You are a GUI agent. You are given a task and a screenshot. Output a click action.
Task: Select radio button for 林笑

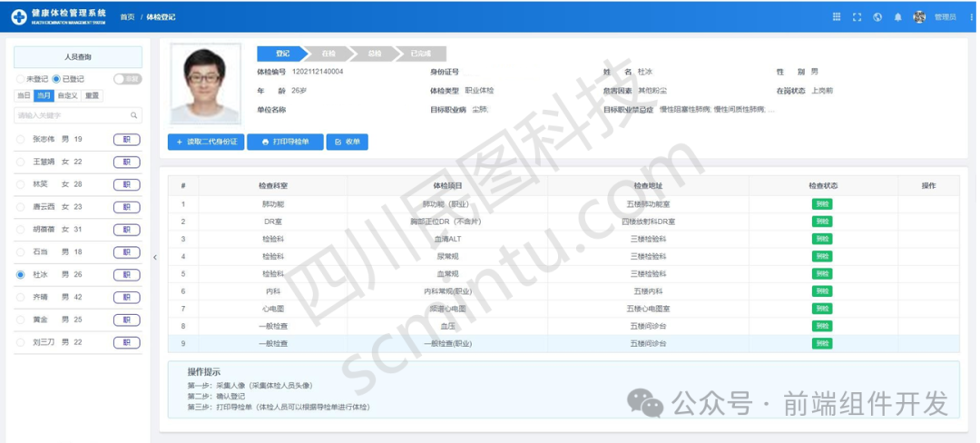point(21,184)
